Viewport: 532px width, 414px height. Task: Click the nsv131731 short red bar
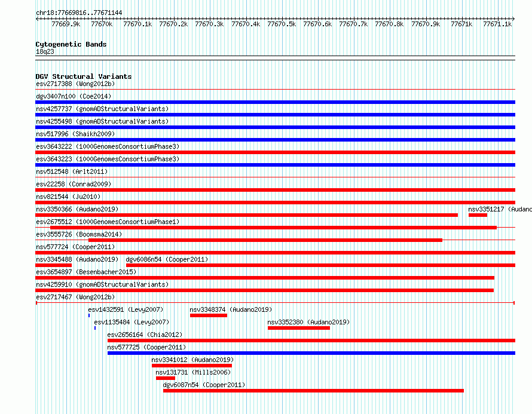(166, 378)
